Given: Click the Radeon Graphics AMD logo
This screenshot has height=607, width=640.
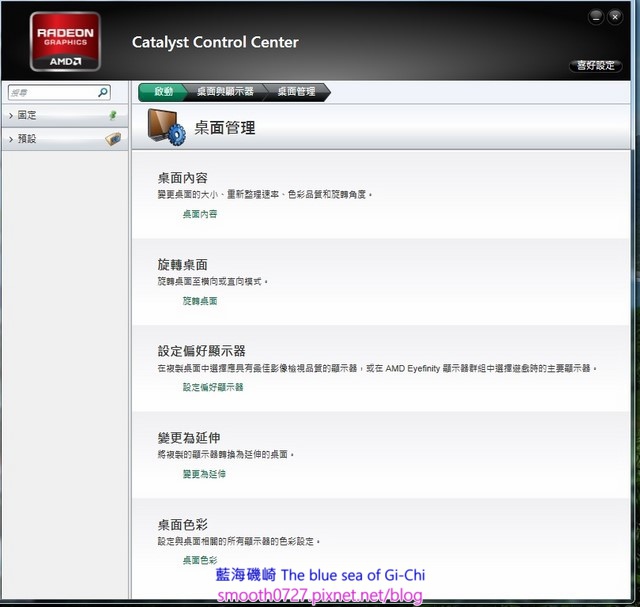Looking at the screenshot, I should pyautogui.click(x=65, y=42).
